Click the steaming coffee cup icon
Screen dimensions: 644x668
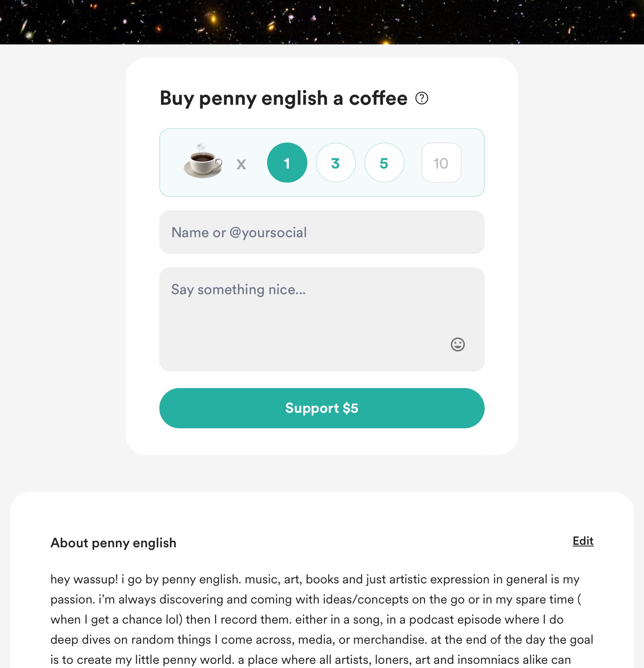(203, 163)
